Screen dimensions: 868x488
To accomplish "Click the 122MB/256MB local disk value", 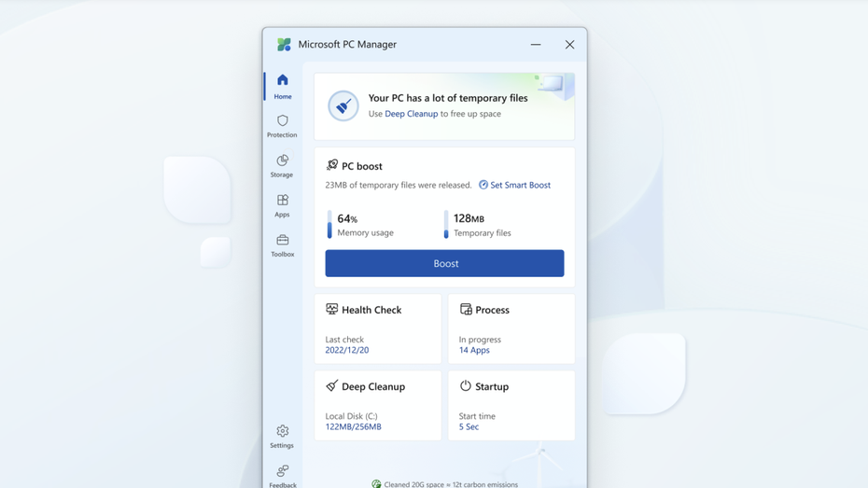I will point(353,426).
